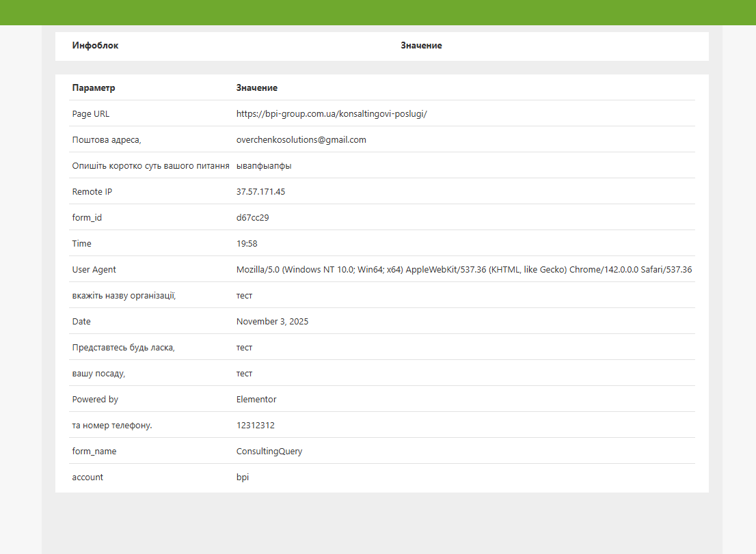This screenshot has width=756, height=554.
Task: Click the November 3, 2025 date value
Action: pyautogui.click(x=272, y=322)
